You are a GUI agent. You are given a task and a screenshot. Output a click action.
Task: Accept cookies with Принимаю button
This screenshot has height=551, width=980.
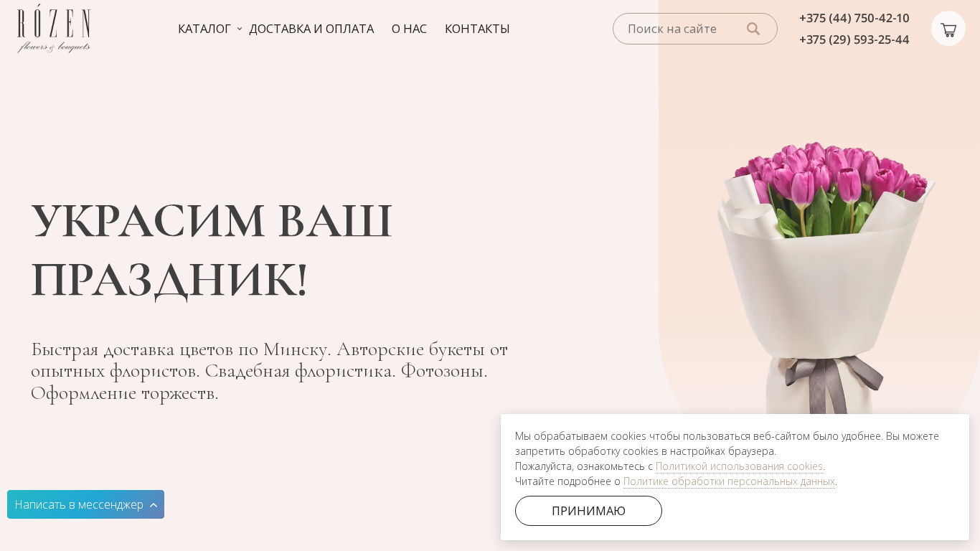coord(588,511)
